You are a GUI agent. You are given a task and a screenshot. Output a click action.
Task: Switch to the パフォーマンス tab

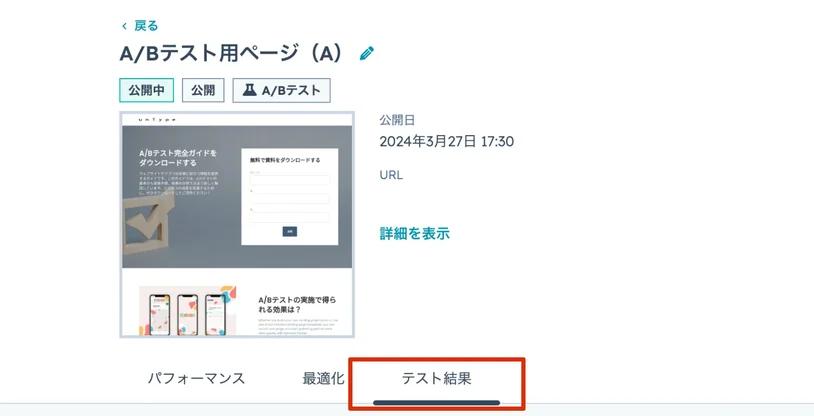(x=196, y=378)
